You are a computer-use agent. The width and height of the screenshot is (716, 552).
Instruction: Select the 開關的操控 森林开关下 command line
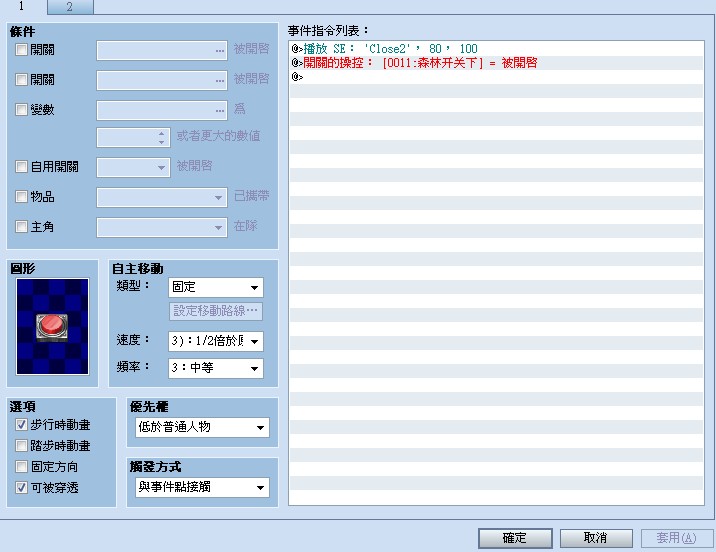click(x=496, y=63)
